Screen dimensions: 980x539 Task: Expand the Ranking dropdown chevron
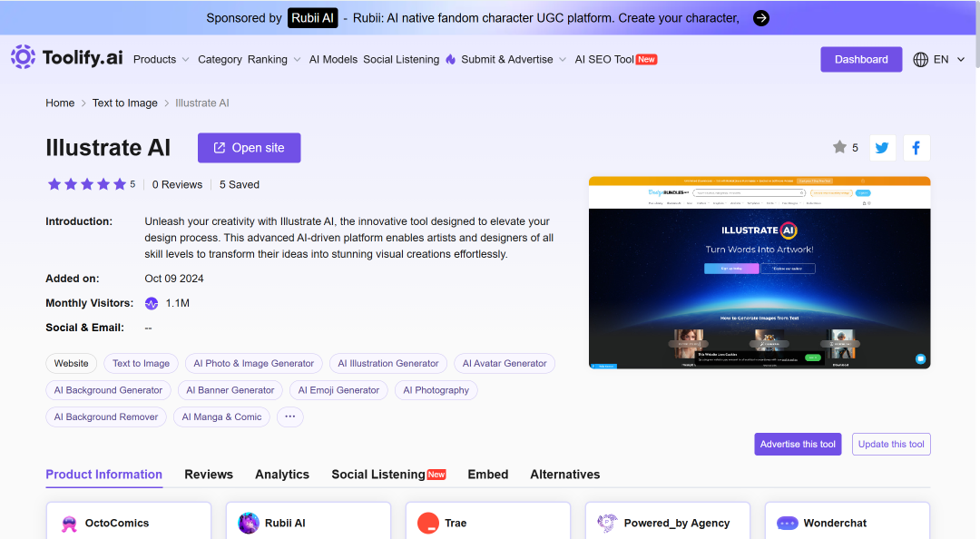click(297, 59)
